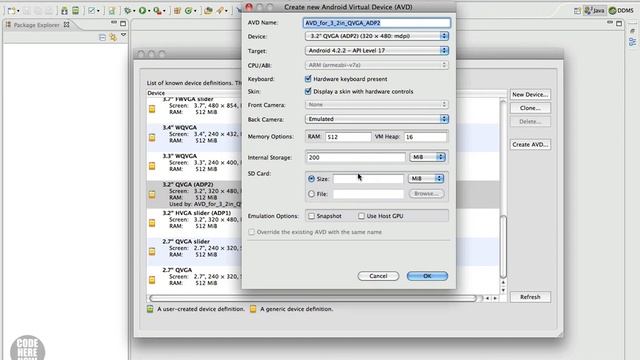
Task: Click the New Device... button
Action: [x=530, y=94]
